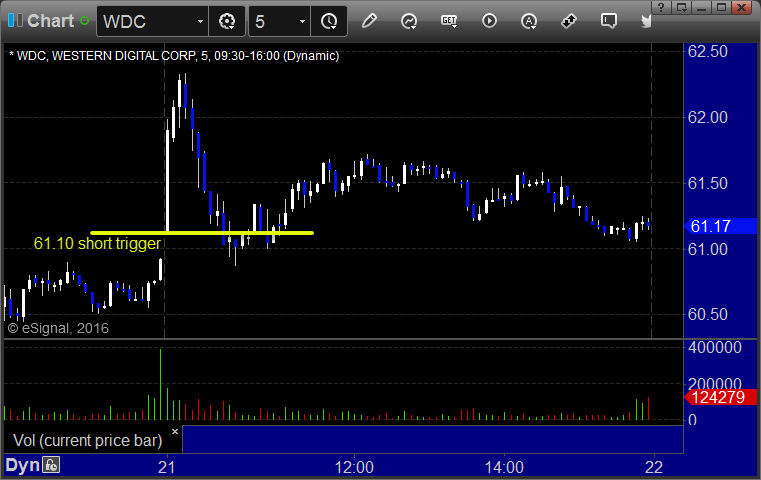Click the 61.50 price axis label
Viewport: 761px width, 480px height.
tap(708, 183)
